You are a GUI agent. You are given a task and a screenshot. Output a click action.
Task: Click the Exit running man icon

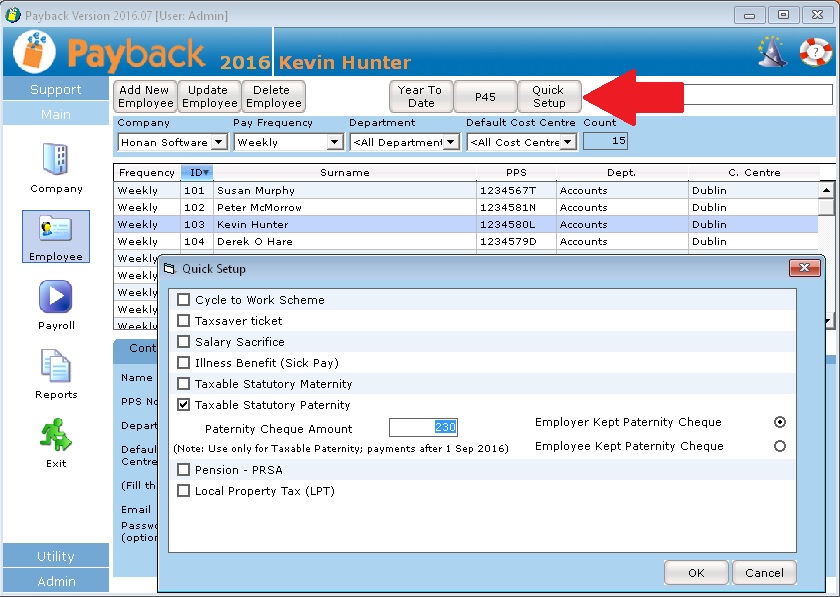[56, 436]
